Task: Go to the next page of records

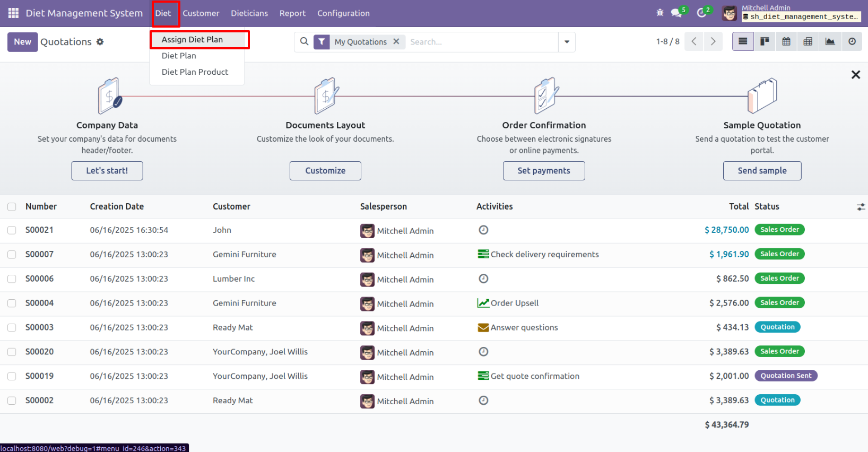Action: pyautogui.click(x=713, y=41)
